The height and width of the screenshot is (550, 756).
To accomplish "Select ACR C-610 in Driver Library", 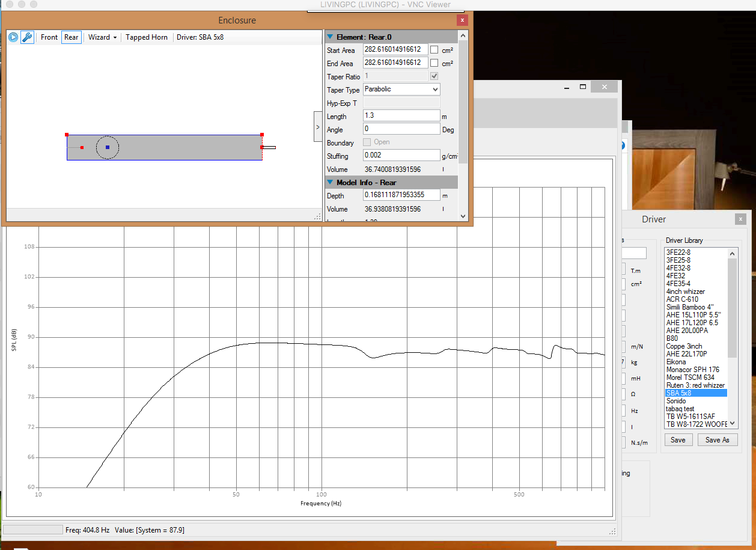I will point(682,299).
